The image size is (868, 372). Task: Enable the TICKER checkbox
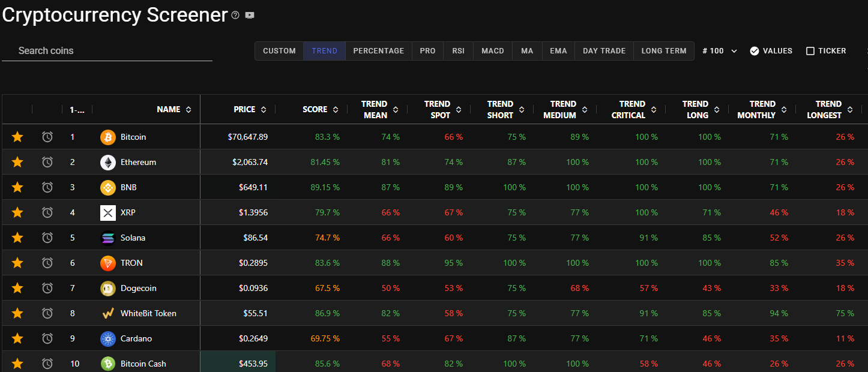coord(810,51)
